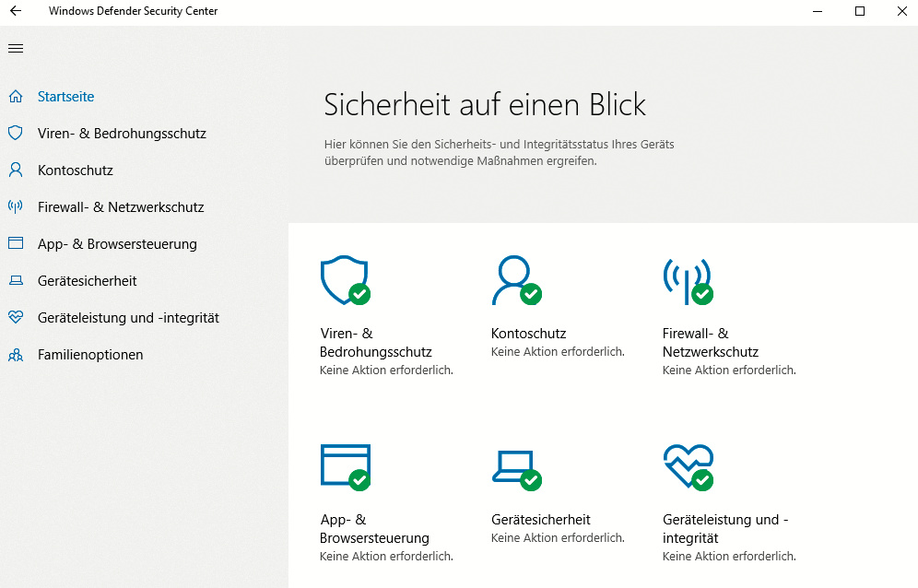Maximize the Windows Defender Security Center window

tap(859, 12)
